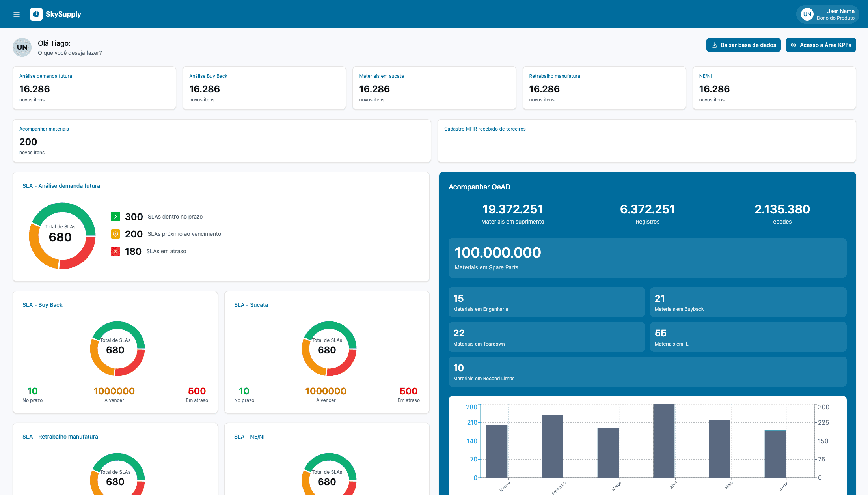Screen dimensions: 868x495
Task: Click the UN avatar in header
Action: [x=807, y=14]
